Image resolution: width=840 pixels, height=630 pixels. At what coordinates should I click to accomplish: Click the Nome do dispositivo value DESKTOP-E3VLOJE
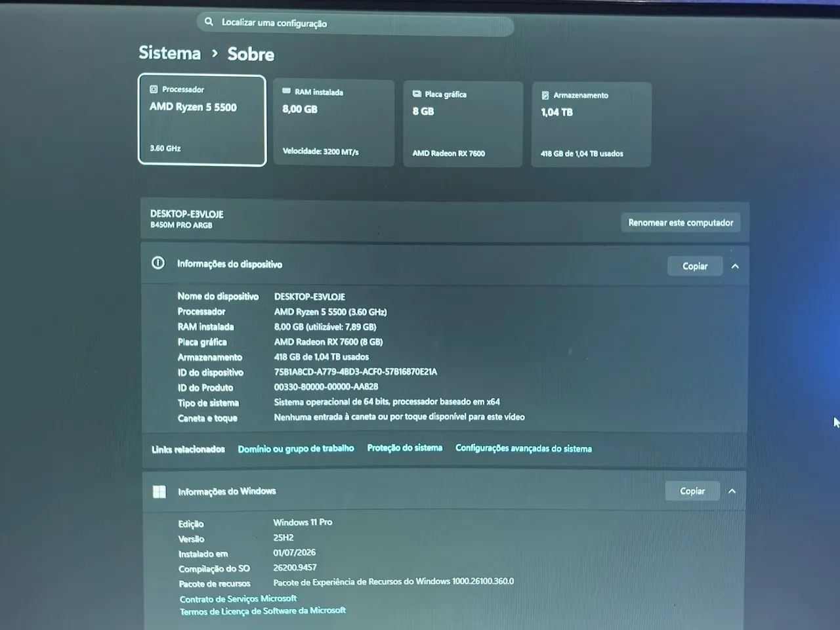(310, 297)
